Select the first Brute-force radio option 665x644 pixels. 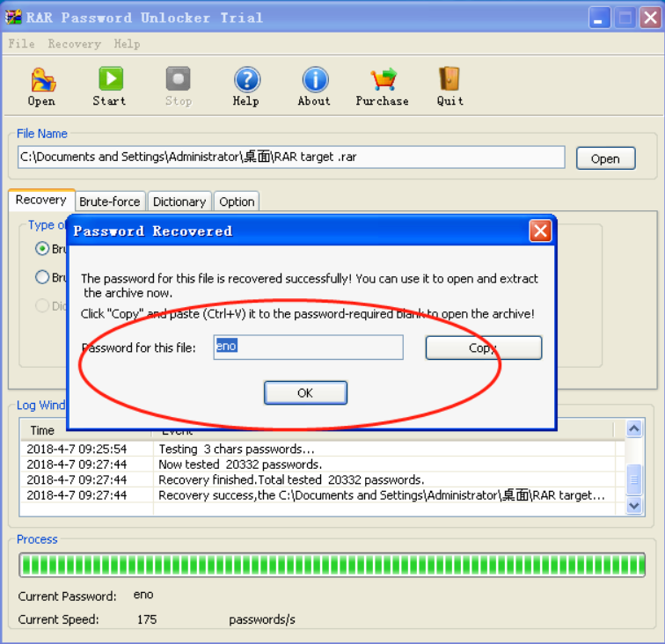(42, 249)
